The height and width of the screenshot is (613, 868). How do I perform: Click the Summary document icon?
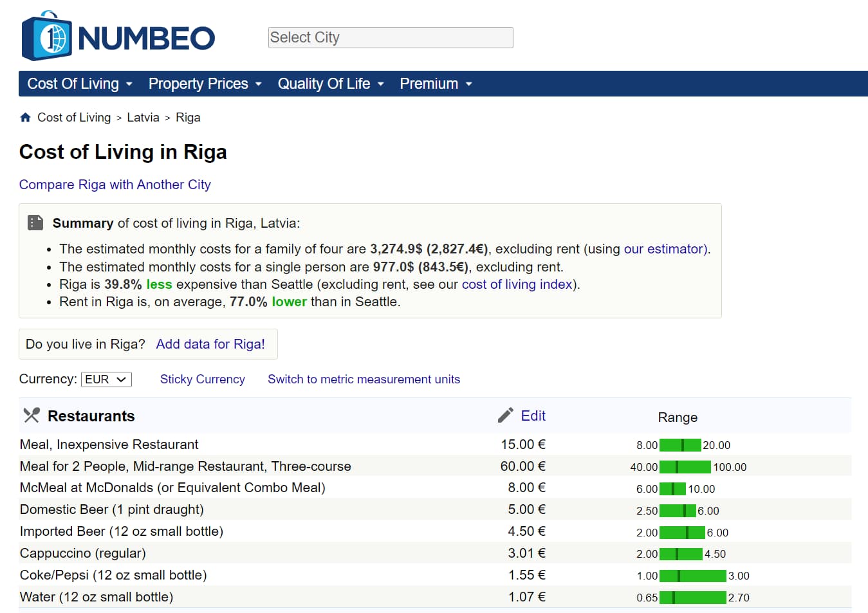click(x=35, y=223)
